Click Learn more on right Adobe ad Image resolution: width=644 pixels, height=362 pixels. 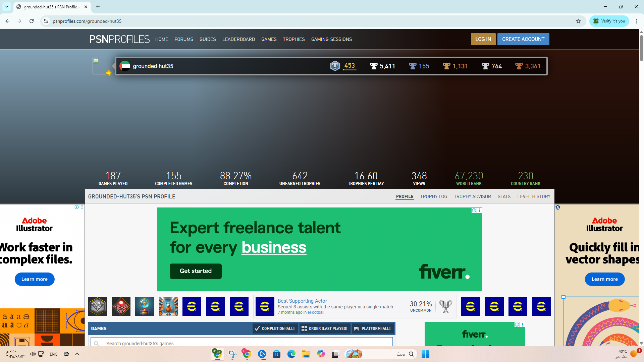click(604, 279)
